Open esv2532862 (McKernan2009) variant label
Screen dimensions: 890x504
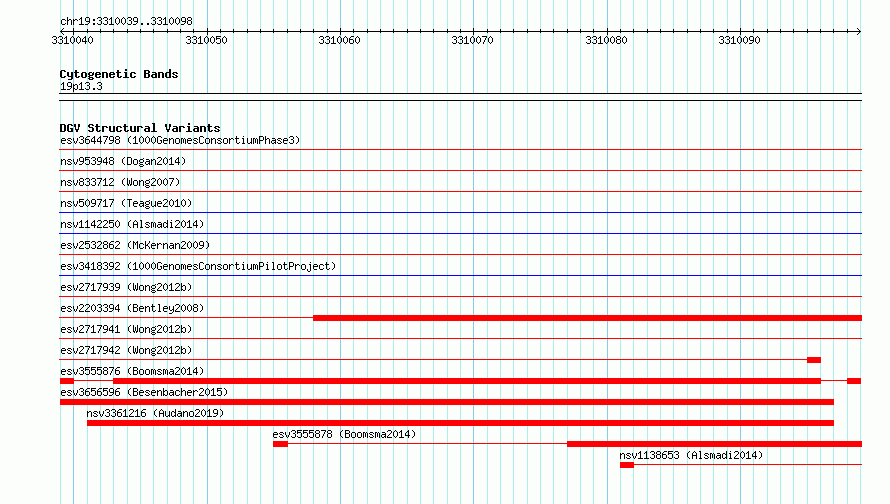click(x=135, y=245)
